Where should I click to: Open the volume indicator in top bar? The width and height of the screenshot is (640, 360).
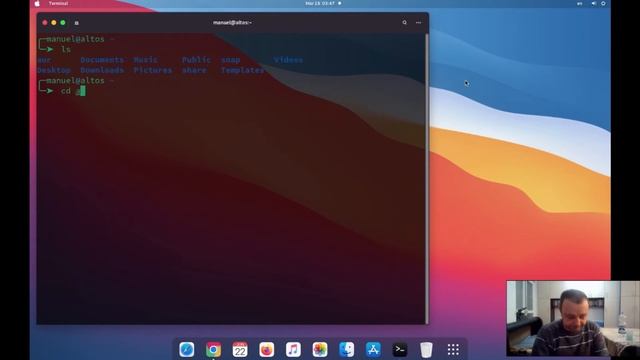[x=593, y=3]
